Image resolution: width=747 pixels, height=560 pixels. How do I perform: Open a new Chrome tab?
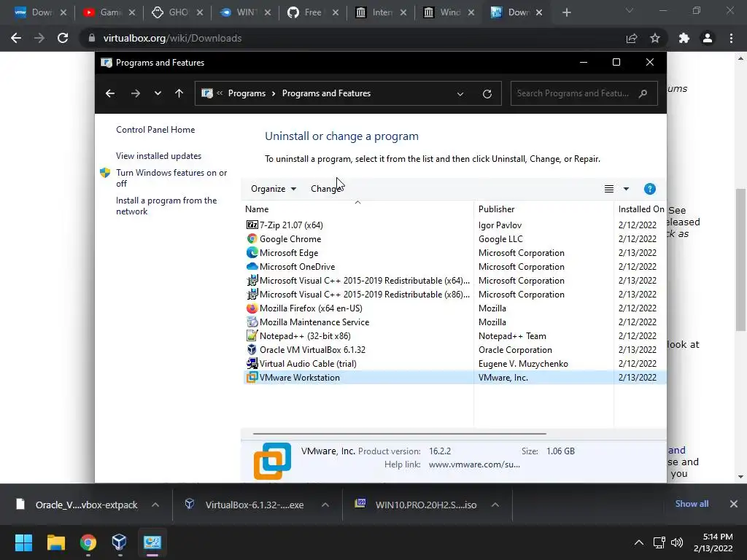pyautogui.click(x=566, y=13)
